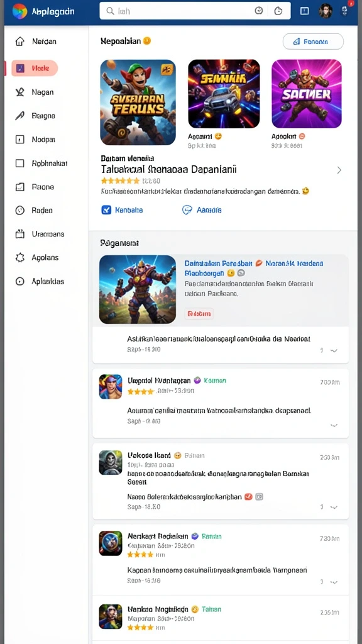This screenshot has height=644, width=362.
Task: Expand the Asbihkan post chevron
Action: pos(334,351)
